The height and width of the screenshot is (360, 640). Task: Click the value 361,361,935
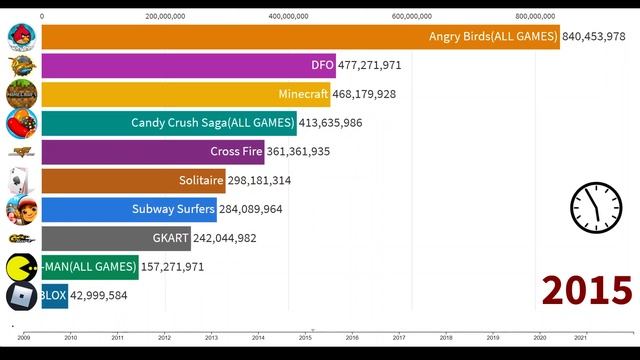[298, 151]
